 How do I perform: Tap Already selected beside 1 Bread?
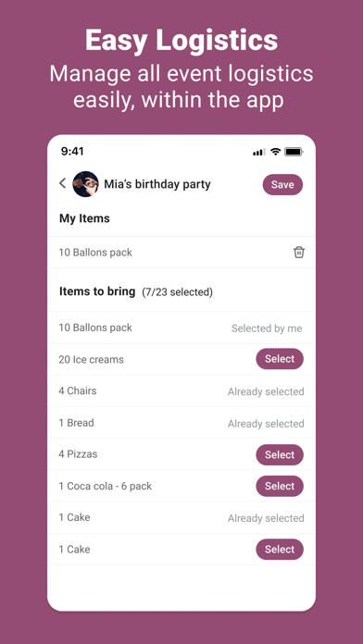click(266, 424)
